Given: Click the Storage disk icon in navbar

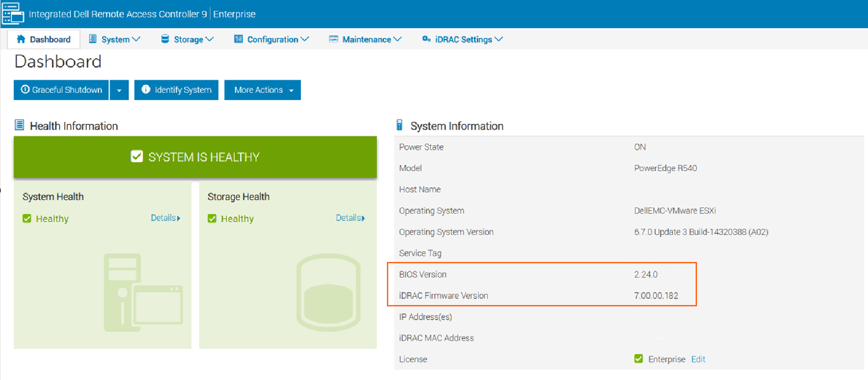Looking at the screenshot, I should coord(165,39).
